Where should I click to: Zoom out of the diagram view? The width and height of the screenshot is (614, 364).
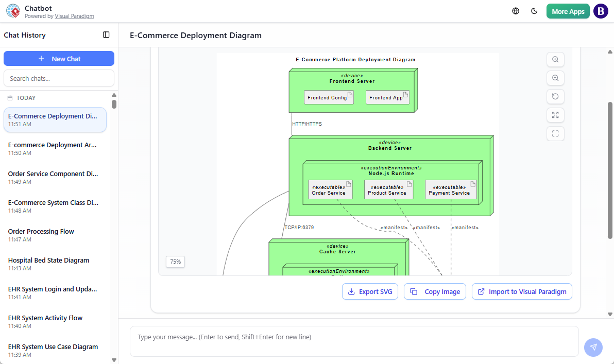click(555, 78)
